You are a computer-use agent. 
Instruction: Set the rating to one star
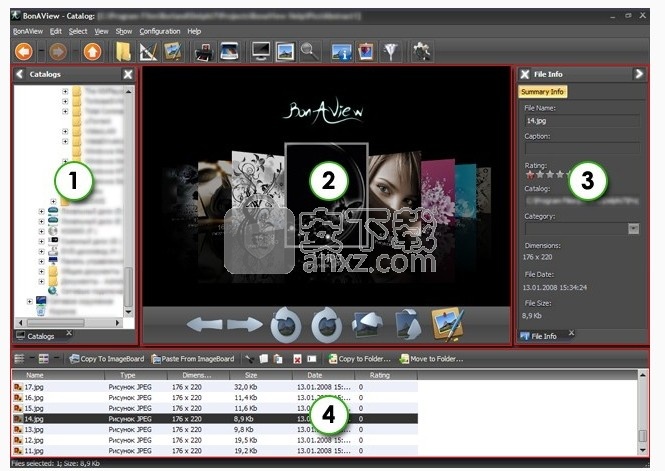530,174
